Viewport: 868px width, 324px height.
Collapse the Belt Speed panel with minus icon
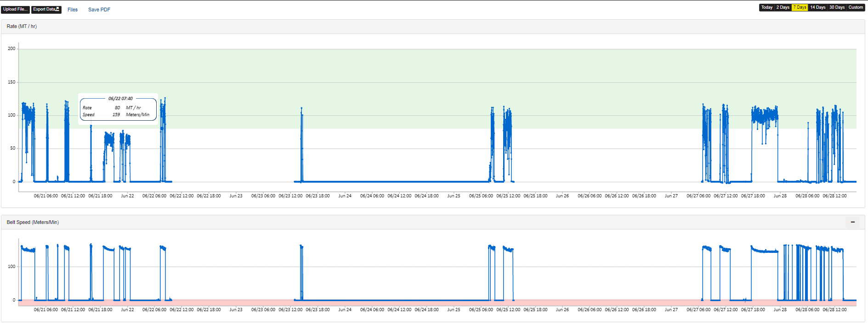tap(852, 222)
